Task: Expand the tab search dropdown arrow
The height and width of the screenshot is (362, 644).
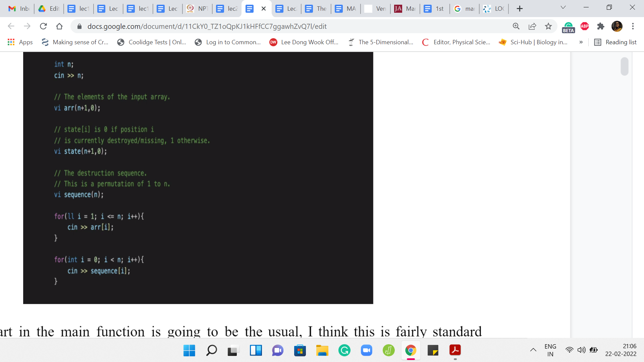Action: pyautogui.click(x=563, y=7)
